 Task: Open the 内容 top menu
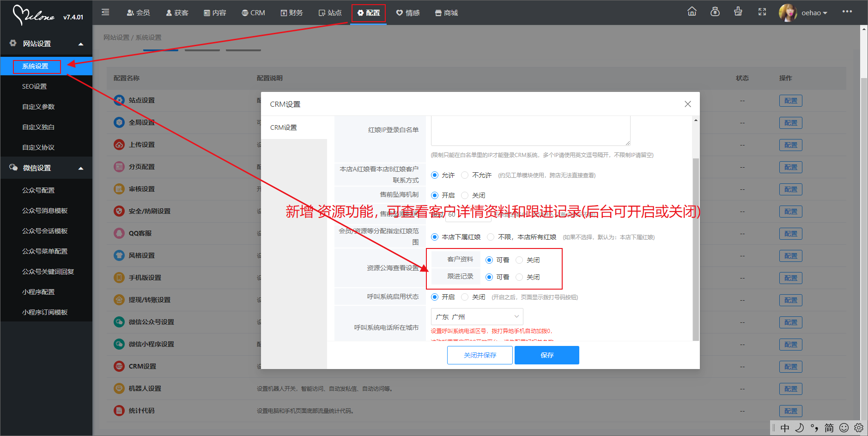(215, 12)
